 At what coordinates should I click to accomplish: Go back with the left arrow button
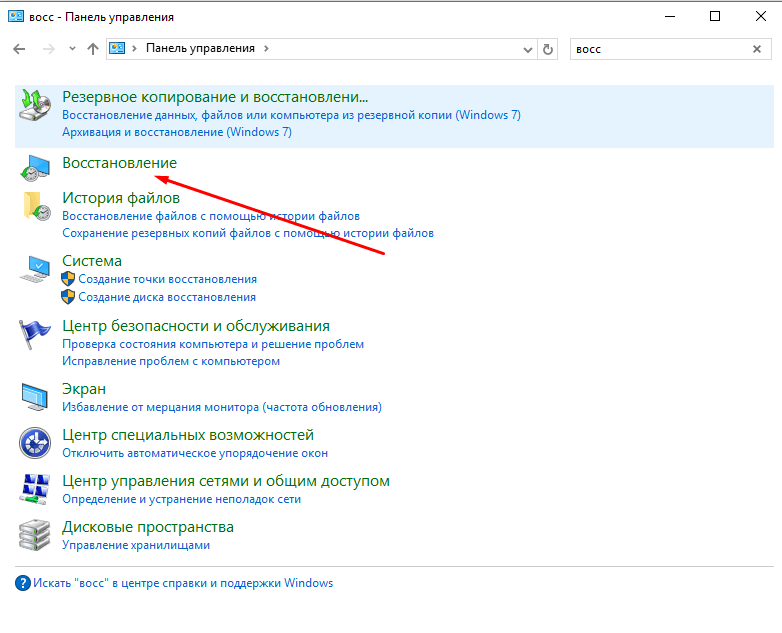(19, 49)
